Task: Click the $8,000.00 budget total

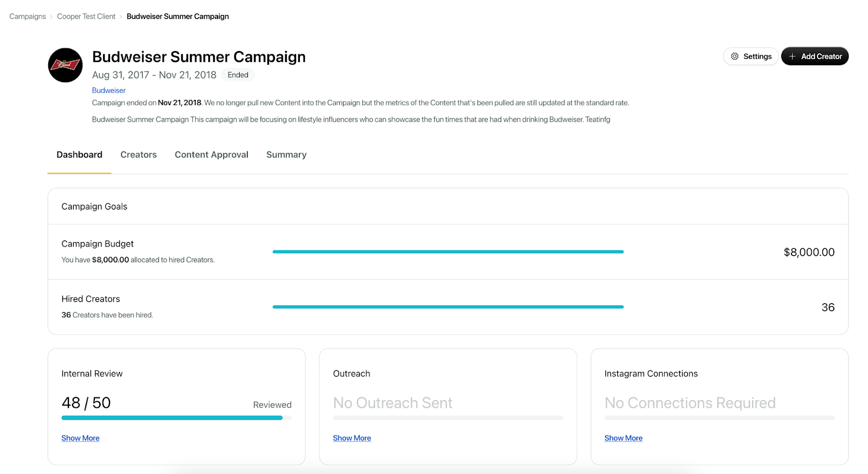Action: (x=809, y=252)
